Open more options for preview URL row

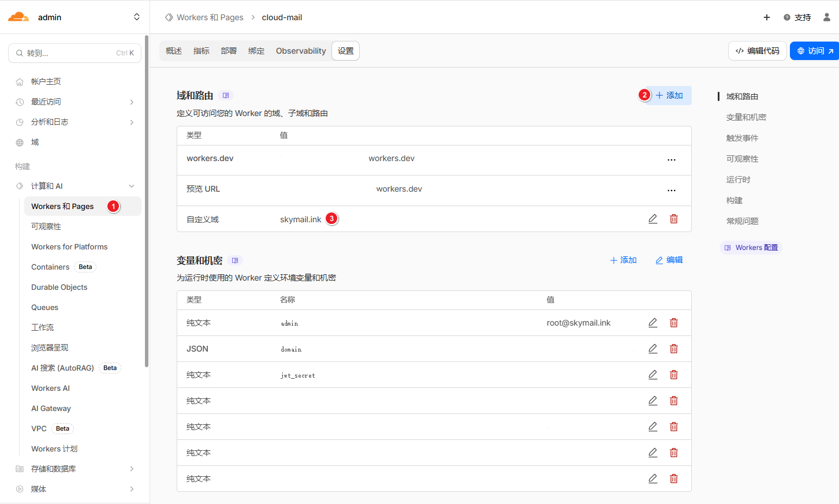point(671,191)
